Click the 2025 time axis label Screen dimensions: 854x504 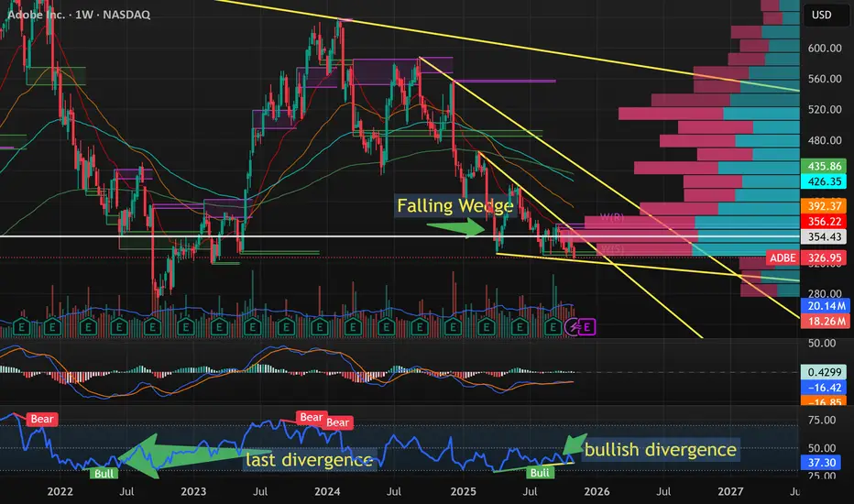tap(464, 491)
